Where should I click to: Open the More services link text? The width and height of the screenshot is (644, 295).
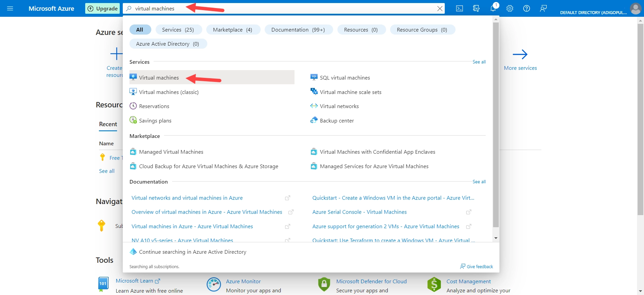(520, 68)
